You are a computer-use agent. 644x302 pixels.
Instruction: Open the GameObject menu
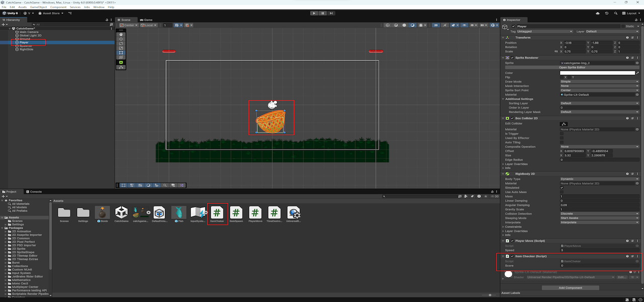click(x=38, y=7)
